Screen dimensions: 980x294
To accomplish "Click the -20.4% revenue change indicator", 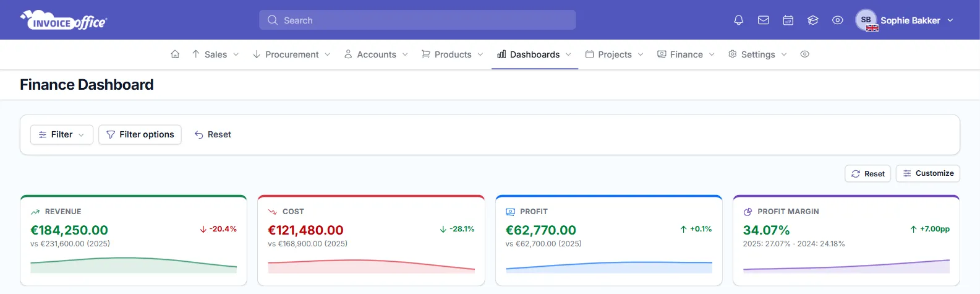I will 218,229.
